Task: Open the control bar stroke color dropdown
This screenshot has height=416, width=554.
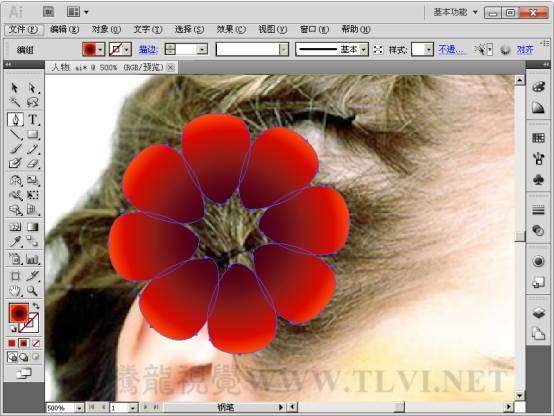Action: pyautogui.click(x=126, y=49)
